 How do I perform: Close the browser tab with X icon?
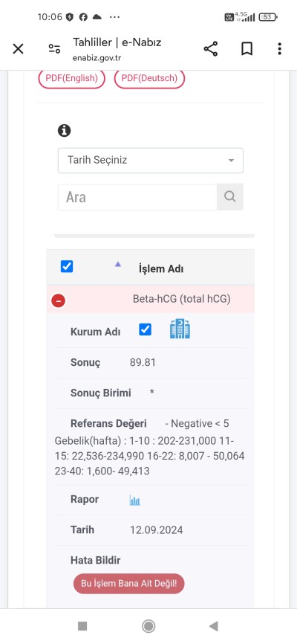click(x=18, y=49)
